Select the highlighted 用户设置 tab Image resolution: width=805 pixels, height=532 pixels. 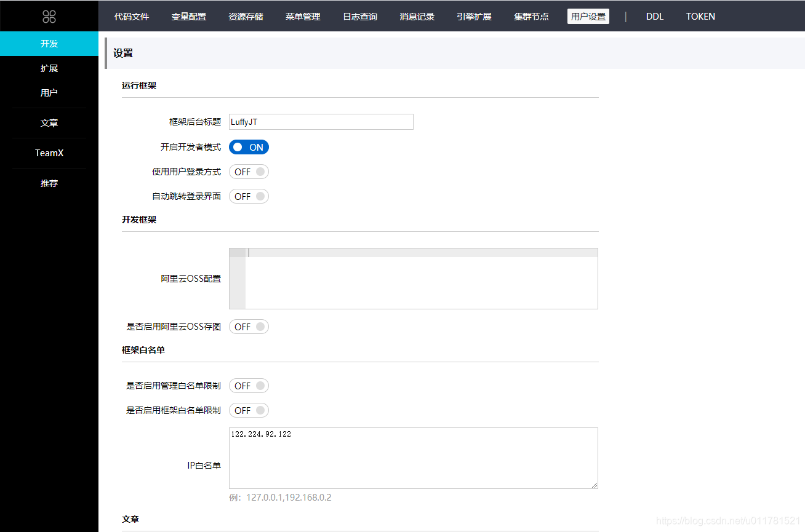[588, 16]
